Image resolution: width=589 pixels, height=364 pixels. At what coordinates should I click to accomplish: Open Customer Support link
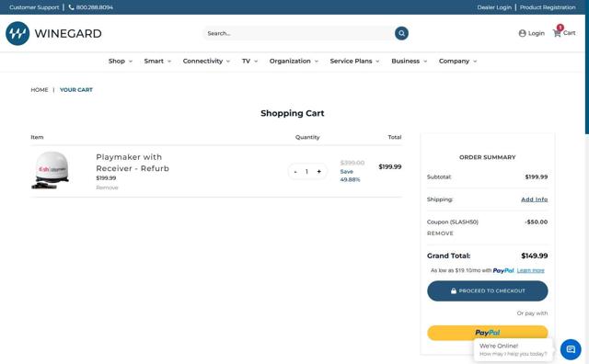[34, 7]
